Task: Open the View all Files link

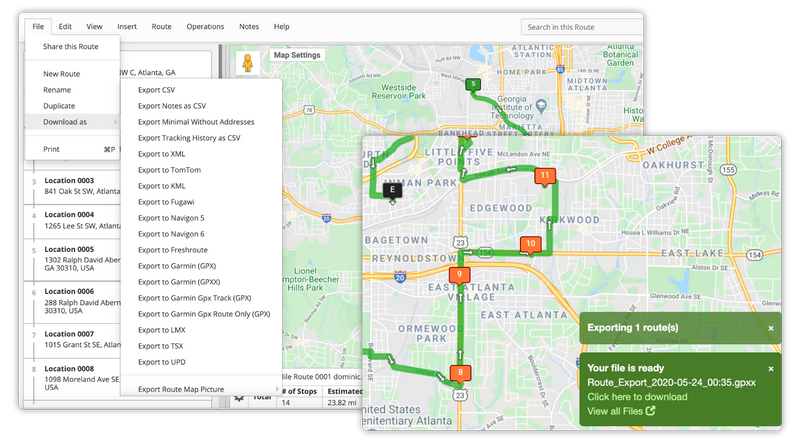Action: pyautogui.click(x=615, y=411)
